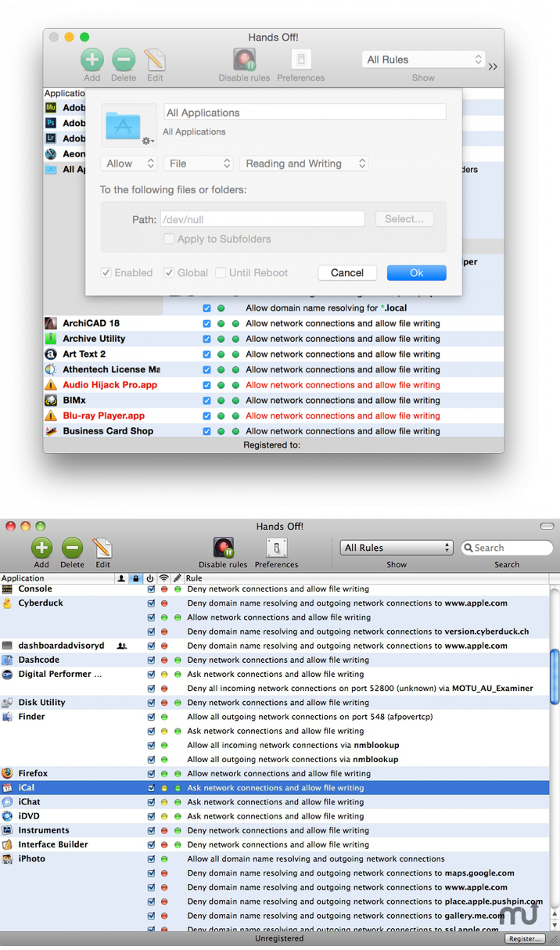Click the All Applications name field
560x950 pixels.
pyautogui.click(x=305, y=113)
